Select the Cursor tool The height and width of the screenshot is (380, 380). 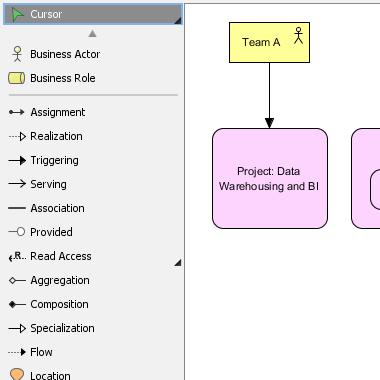93,14
